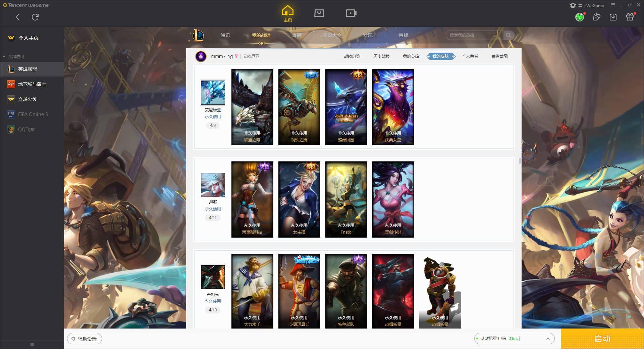644x349 pixels.
Task: Click the 普朗克 champion portrait
Action: coord(213,277)
